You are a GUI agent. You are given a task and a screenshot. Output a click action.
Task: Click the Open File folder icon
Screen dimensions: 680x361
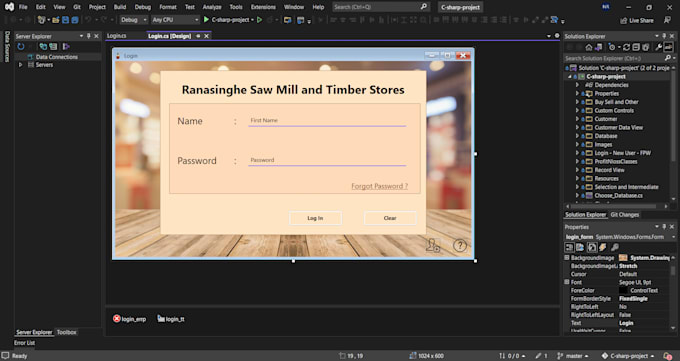[56, 20]
